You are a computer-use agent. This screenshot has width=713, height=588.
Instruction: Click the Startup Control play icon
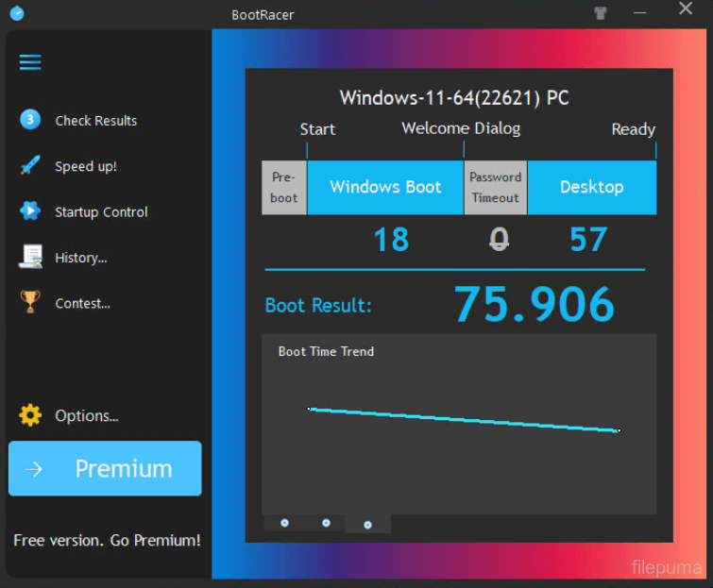click(30, 211)
